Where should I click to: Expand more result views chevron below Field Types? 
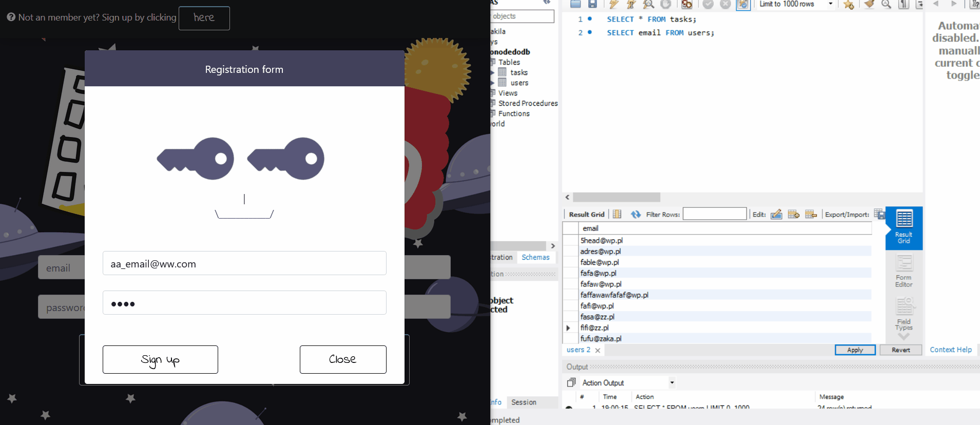[x=904, y=337]
